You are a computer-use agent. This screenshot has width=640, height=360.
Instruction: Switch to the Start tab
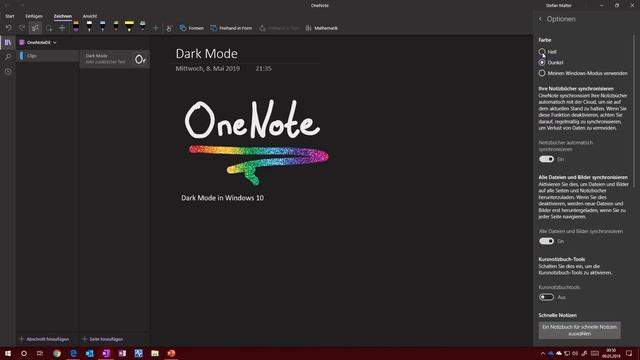pyautogui.click(x=10, y=16)
